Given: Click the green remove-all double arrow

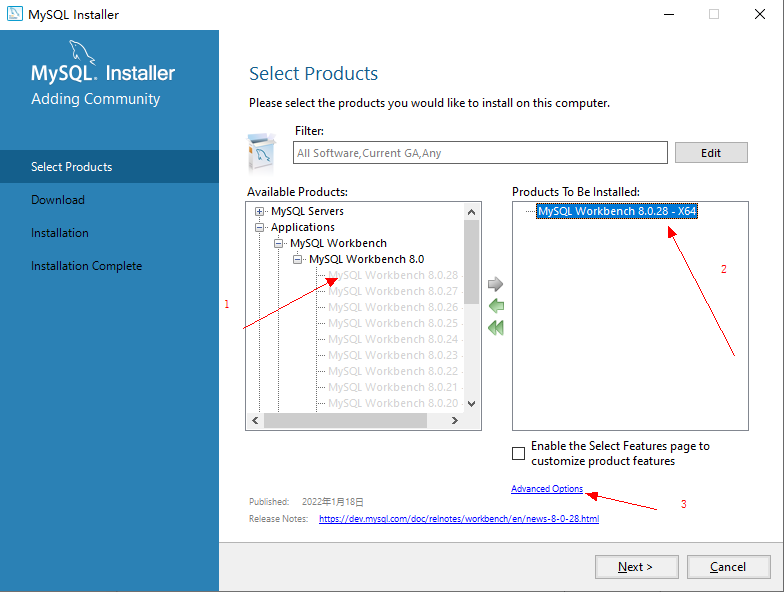Looking at the screenshot, I should point(496,328).
